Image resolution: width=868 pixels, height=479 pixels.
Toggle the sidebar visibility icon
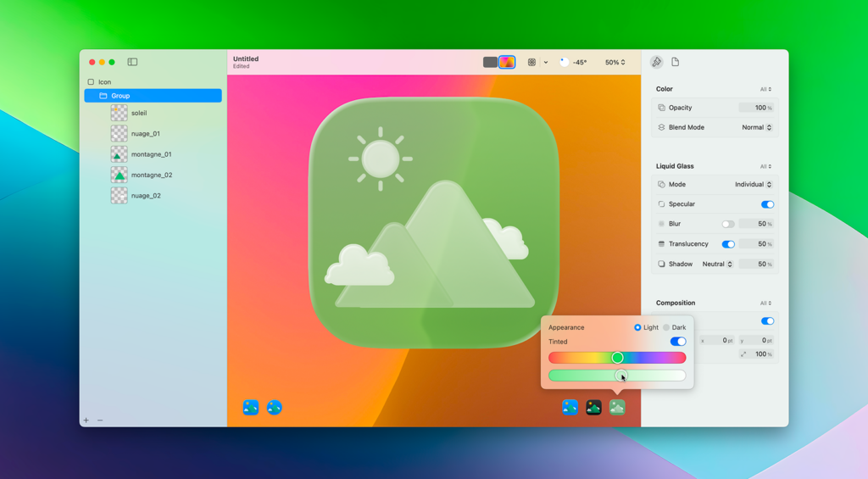click(x=132, y=62)
